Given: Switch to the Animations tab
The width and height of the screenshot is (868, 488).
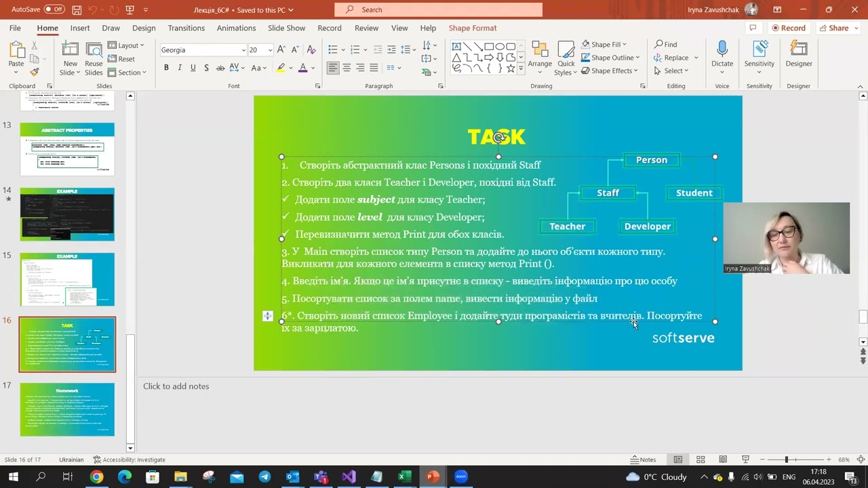Looking at the screenshot, I should [237, 28].
